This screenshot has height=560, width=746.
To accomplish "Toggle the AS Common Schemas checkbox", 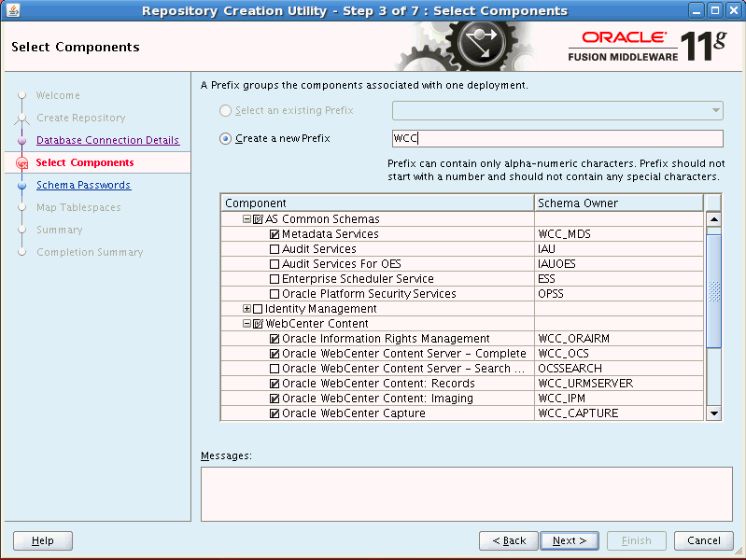I will tap(258, 219).
